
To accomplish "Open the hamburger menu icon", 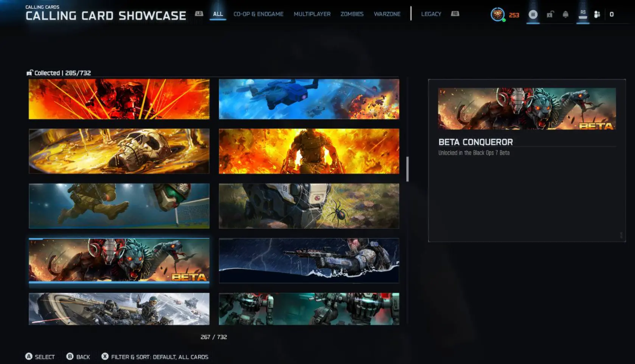I will pos(533,15).
